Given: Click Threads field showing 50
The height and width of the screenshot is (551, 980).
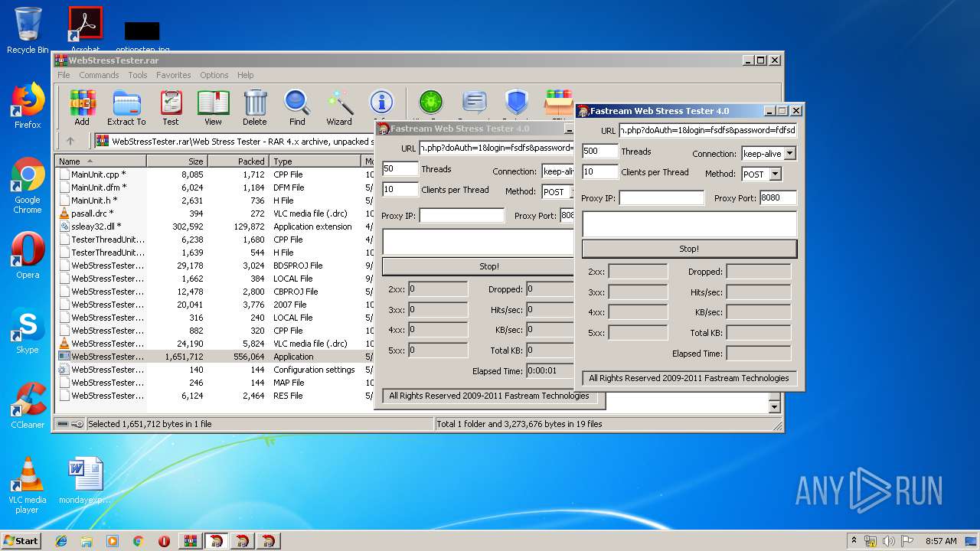Looking at the screenshot, I should pos(400,169).
